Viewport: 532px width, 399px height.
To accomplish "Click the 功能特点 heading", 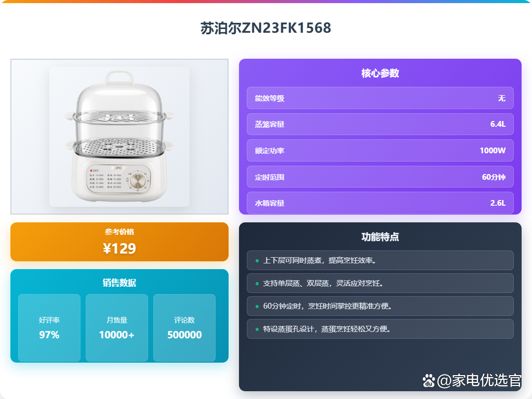I will pos(380,237).
